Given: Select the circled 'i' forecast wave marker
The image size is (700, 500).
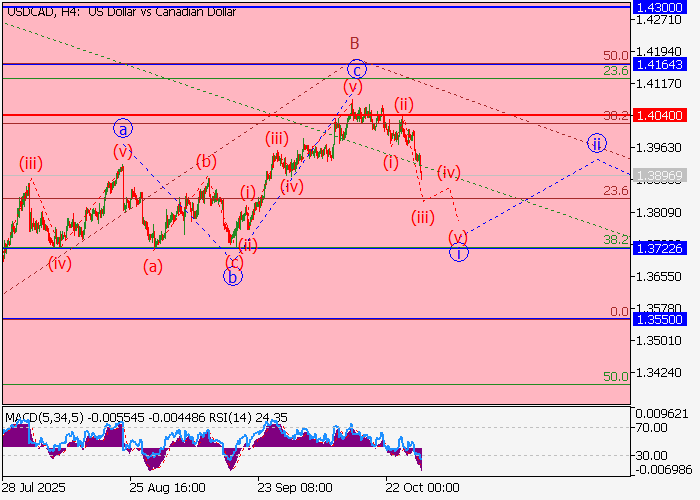Looking at the screenshot, I should tap(458, 252).
